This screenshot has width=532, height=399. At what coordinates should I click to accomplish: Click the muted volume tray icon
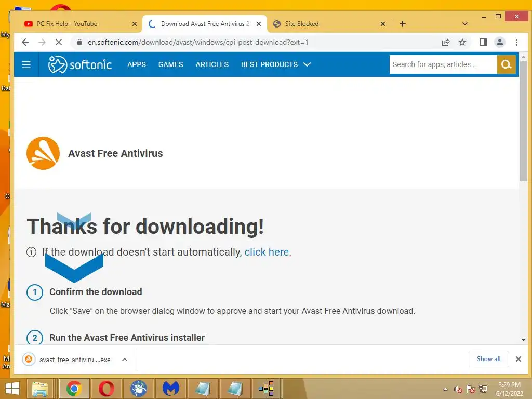pyautogui.click(x=458, y=390)
